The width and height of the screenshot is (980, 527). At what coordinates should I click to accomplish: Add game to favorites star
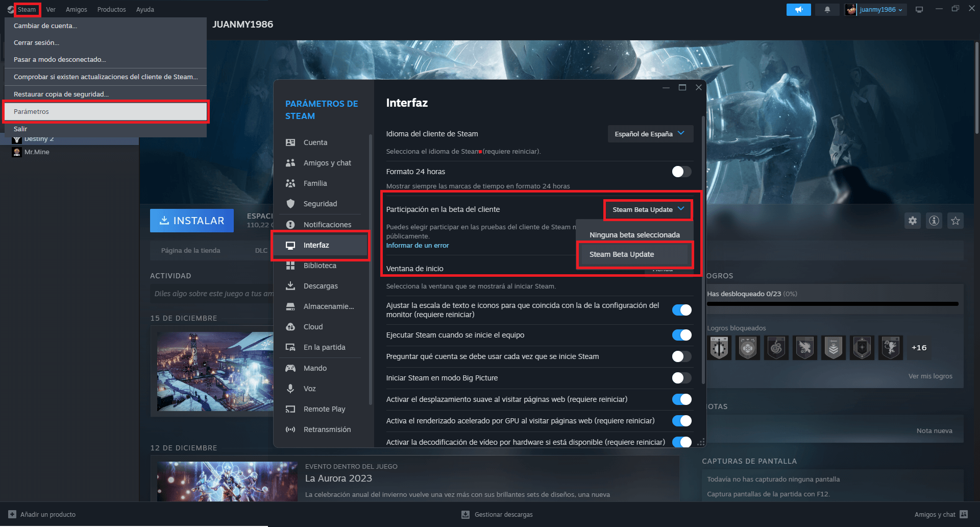[x=955, y=221]
